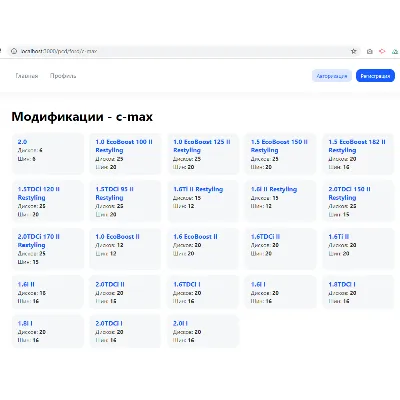Viewport: 400px width, 400px height.
Task: Click the 1.6i II modification title
Action: tap(26, 284)
